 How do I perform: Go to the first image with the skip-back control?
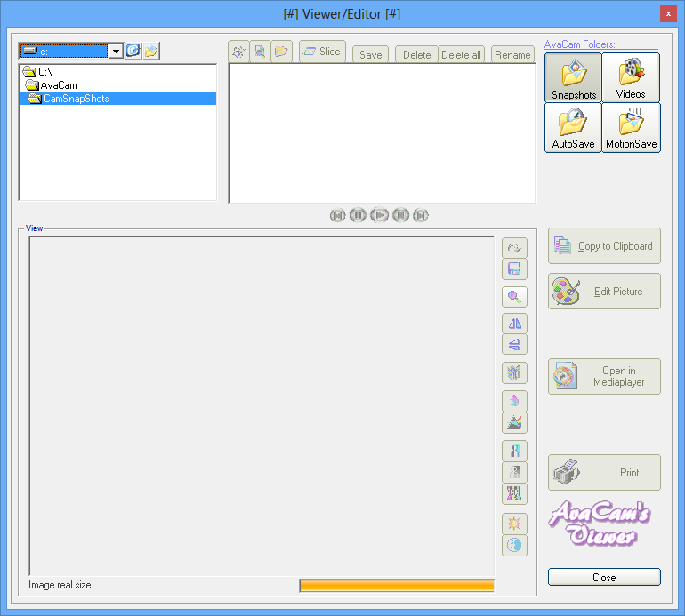point(337,215)
